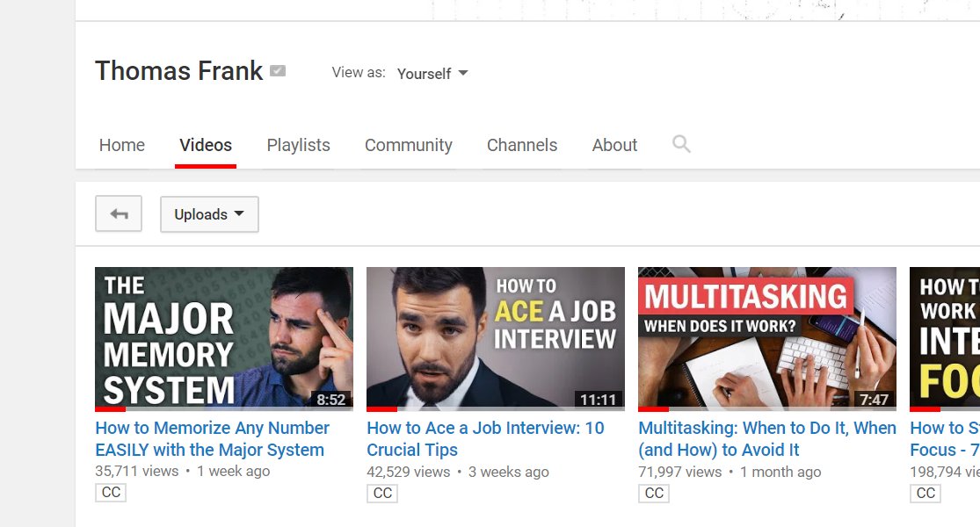
Task: Click the watch progress bar on Multitasking video
Action: pos(767,409)
